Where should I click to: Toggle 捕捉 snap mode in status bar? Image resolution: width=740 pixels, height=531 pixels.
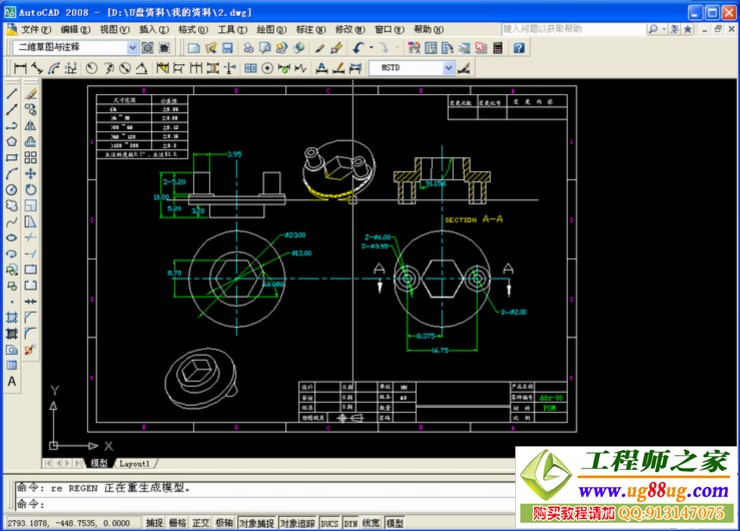[x=154, y=523]
